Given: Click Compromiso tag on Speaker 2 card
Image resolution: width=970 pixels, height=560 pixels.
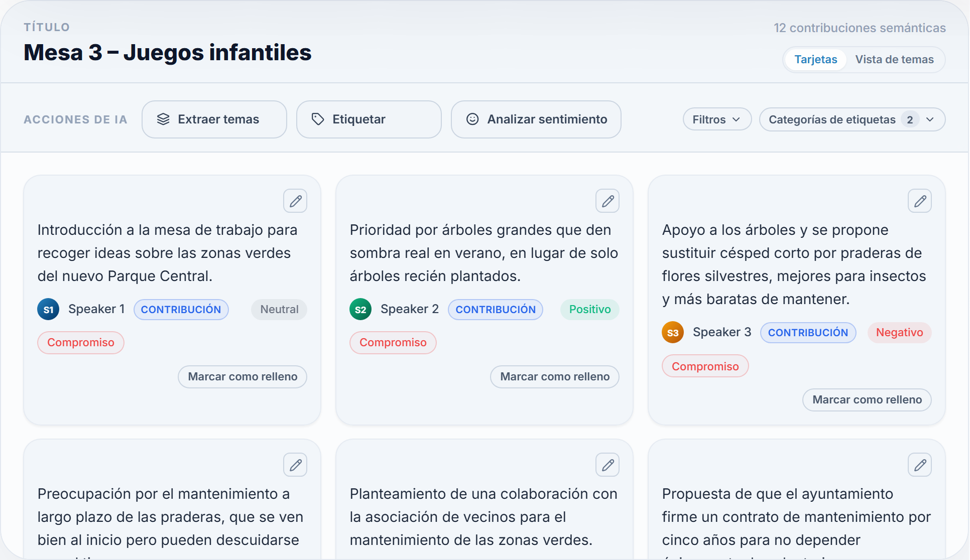Looking at the screenshot, I should click(x=393, y=343).
